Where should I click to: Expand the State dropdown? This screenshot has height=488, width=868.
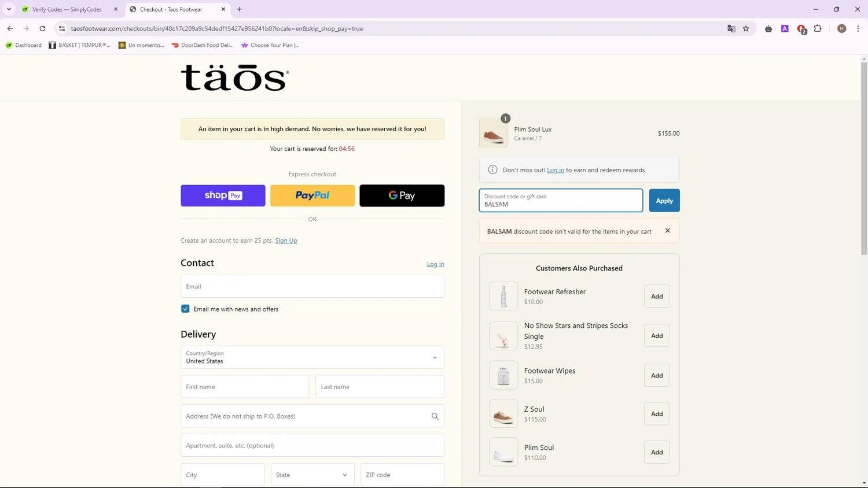click(x=312, y=475)
